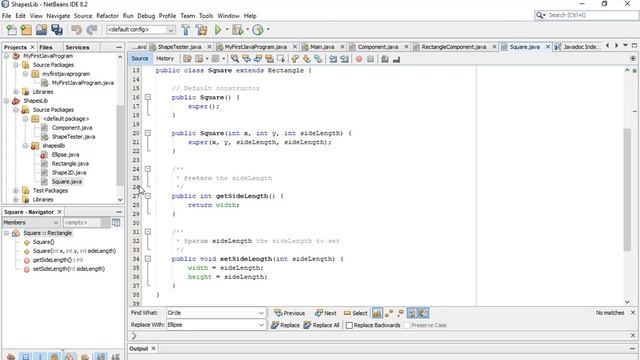This screenshot has width=640, height=360.
Task: Select Rectangle.java in Projects tree
Action: point(70,164)
